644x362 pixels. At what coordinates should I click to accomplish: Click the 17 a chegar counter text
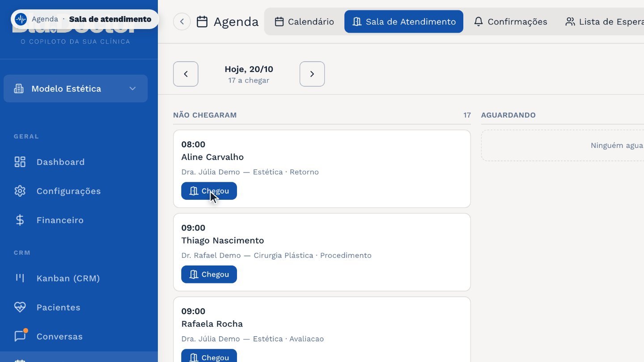[249, 80]
